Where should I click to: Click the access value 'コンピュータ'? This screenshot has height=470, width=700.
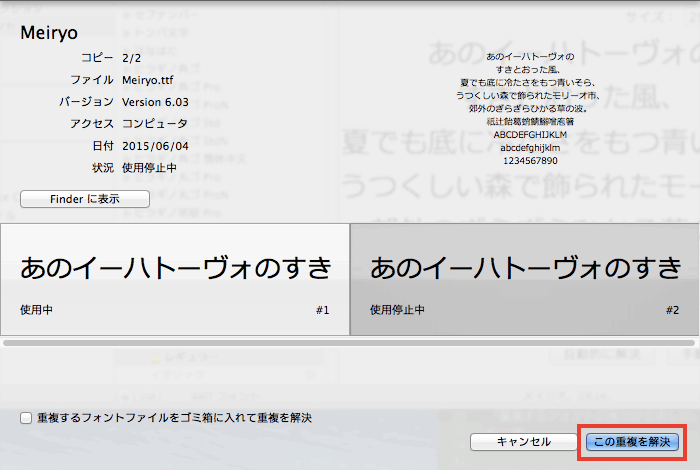click(x=155, y=124)
